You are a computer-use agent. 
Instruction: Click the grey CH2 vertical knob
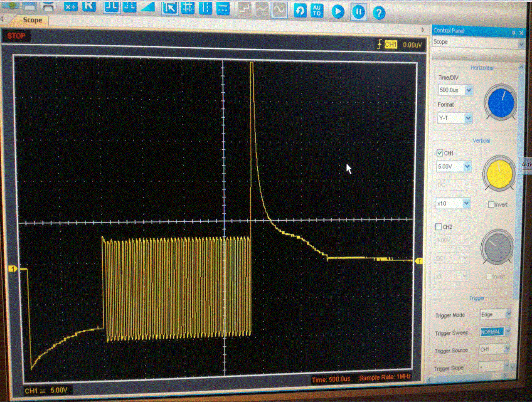pos(497,246)
